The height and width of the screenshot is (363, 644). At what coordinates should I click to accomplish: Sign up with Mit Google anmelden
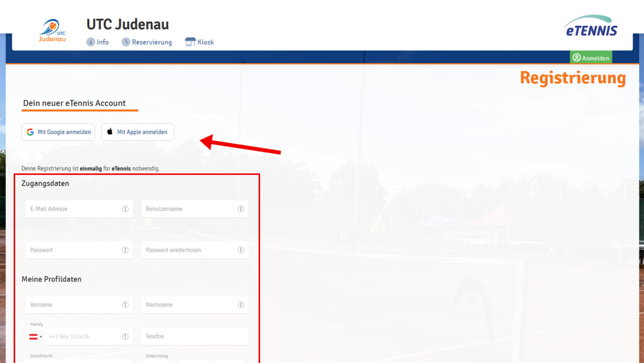click(x=58, y=132)
